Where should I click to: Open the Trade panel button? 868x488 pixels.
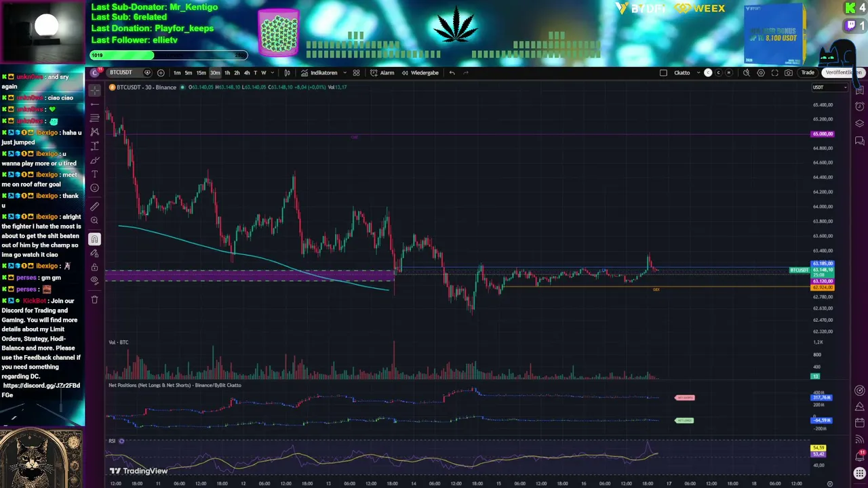[x=808, y=73]
